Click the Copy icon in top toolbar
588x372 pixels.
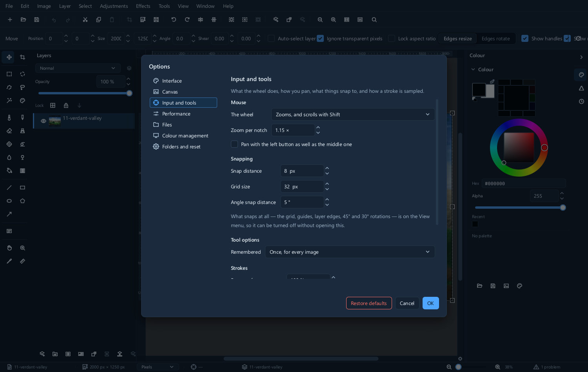98,20
